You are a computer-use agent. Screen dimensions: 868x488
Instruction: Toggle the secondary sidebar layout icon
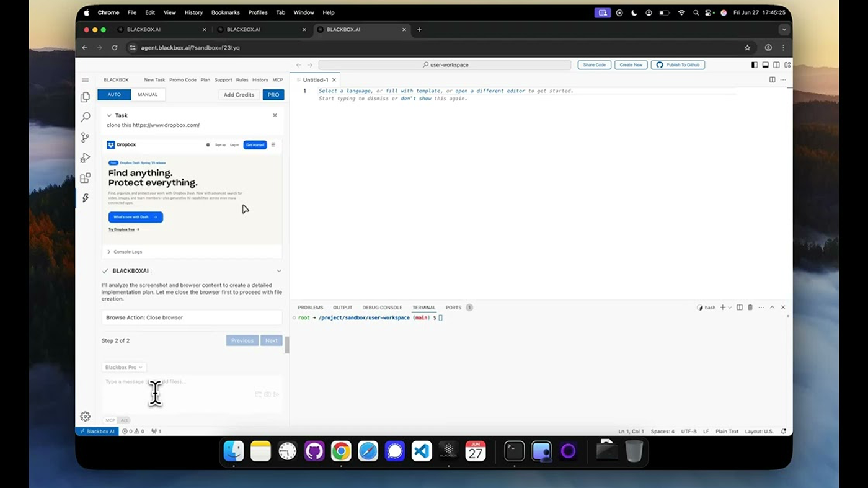pos(776,65)
